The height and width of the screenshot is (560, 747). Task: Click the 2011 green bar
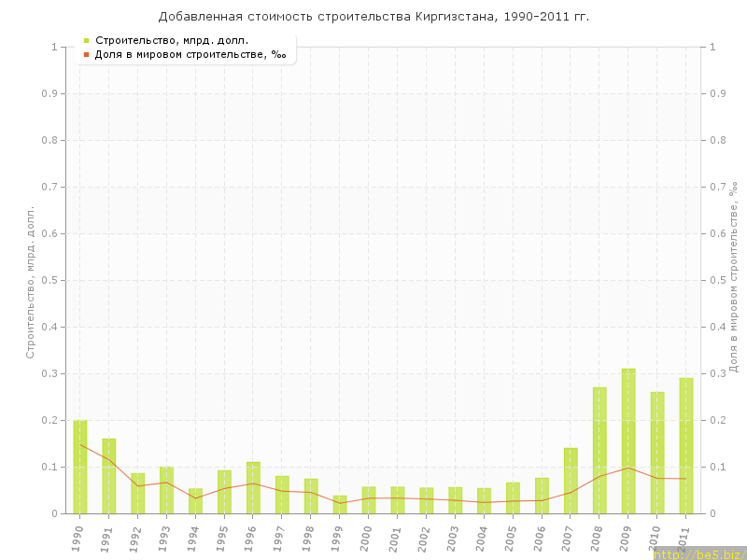pyautogui.click(x=686, y=445)
